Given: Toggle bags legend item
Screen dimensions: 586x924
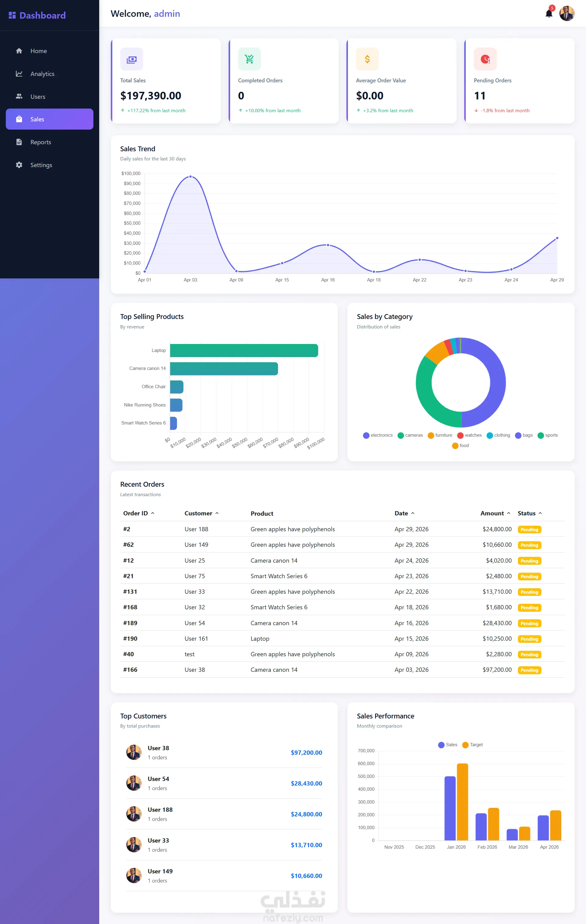Looking at the screenshot, I should pyautogui.click(x=524, y=435).
